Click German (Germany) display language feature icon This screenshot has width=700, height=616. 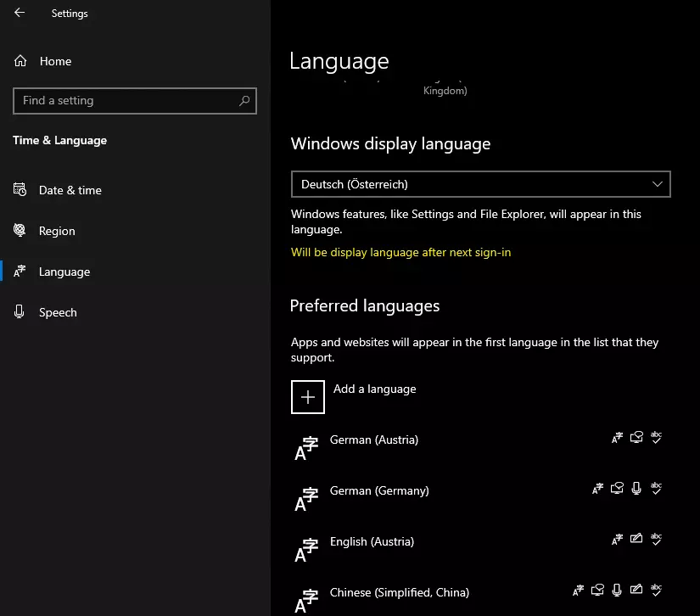point(597,489)
